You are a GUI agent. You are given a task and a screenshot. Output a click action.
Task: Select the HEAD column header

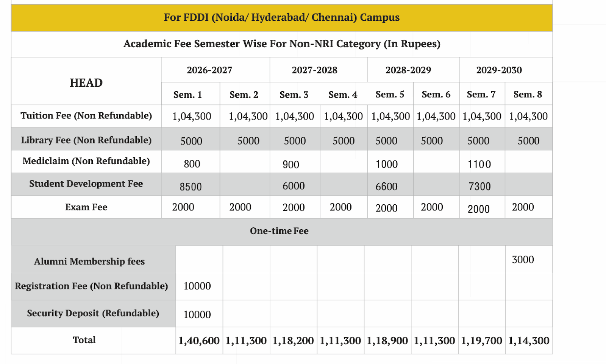click(x=86, y=83)
